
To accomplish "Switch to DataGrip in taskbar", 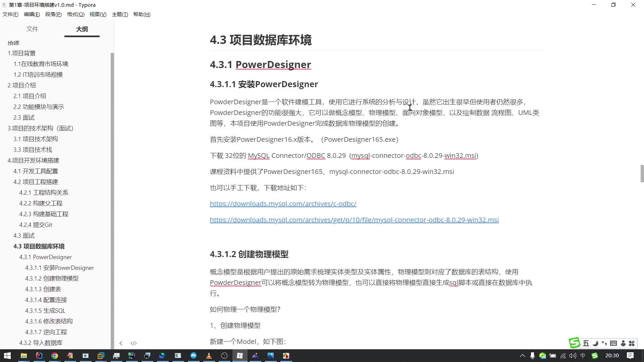I will [131, 356].
